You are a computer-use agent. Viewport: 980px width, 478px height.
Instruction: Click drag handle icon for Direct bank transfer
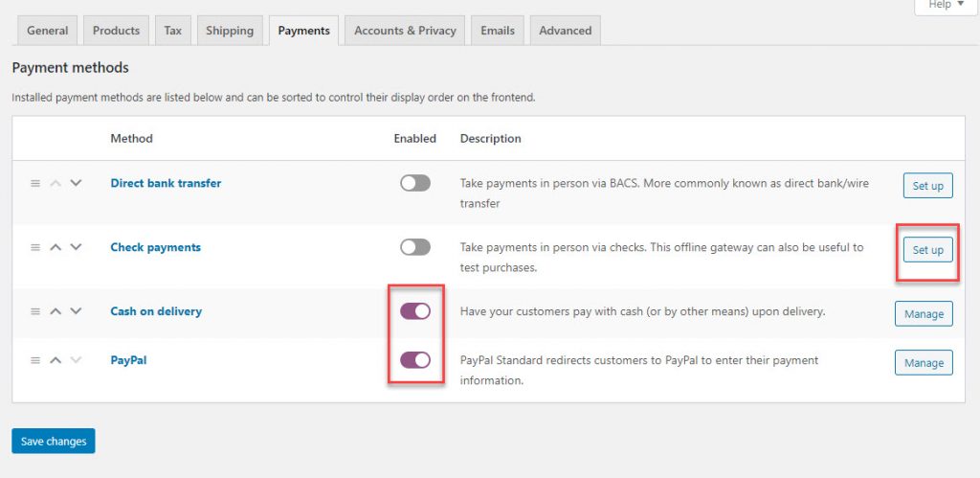(x=35, y=183)
